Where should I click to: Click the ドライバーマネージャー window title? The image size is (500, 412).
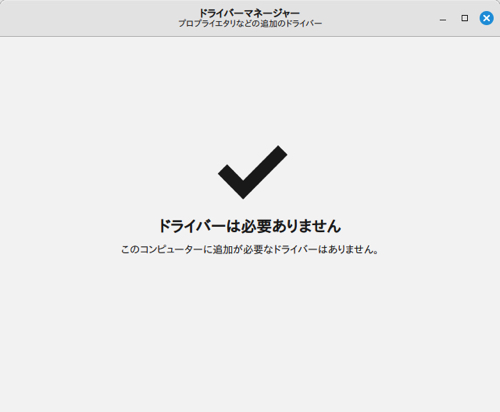click(x=250, y=13)
